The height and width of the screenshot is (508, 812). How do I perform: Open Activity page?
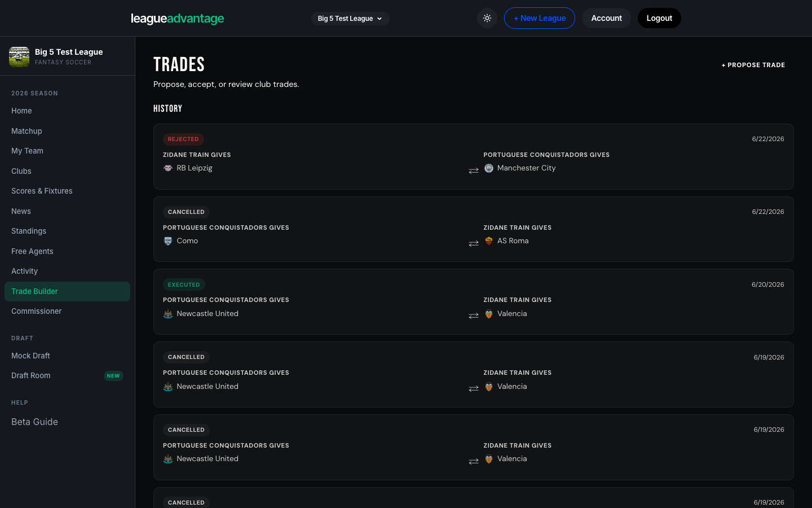(x=67, y=271)
